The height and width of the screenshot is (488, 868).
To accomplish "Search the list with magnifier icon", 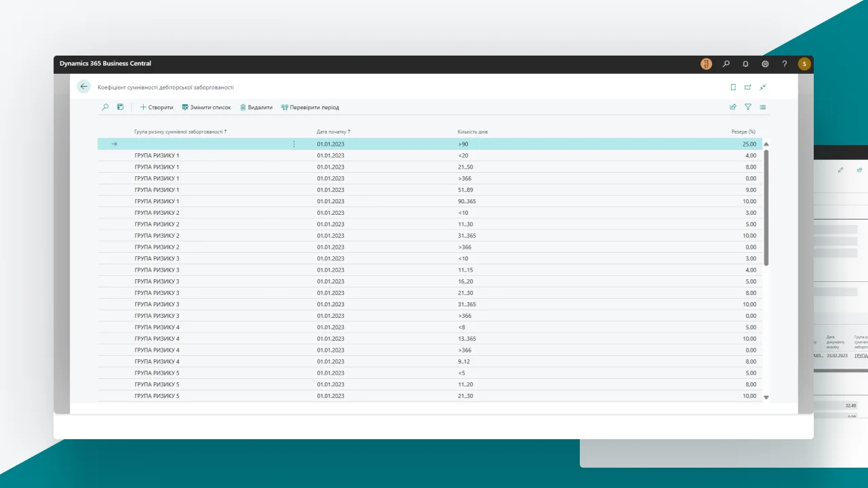I will pyautogui.click(x=105, y=107).
